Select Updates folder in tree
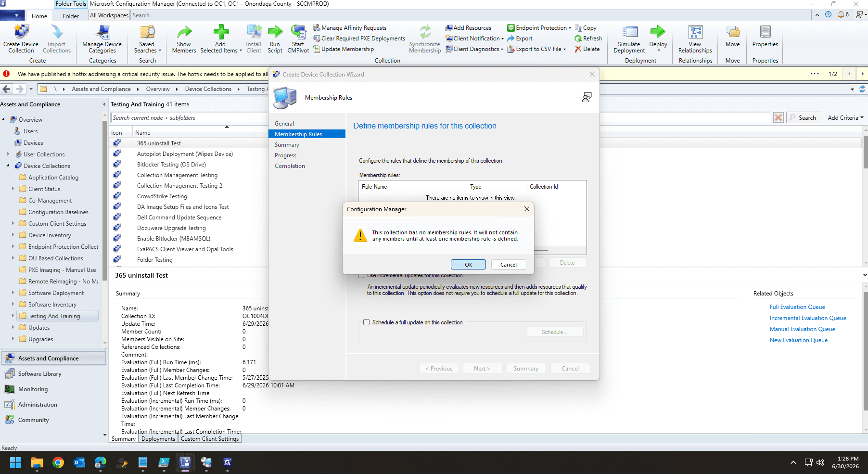The height and width of the screenshot is (474, 868). (39, 328)
